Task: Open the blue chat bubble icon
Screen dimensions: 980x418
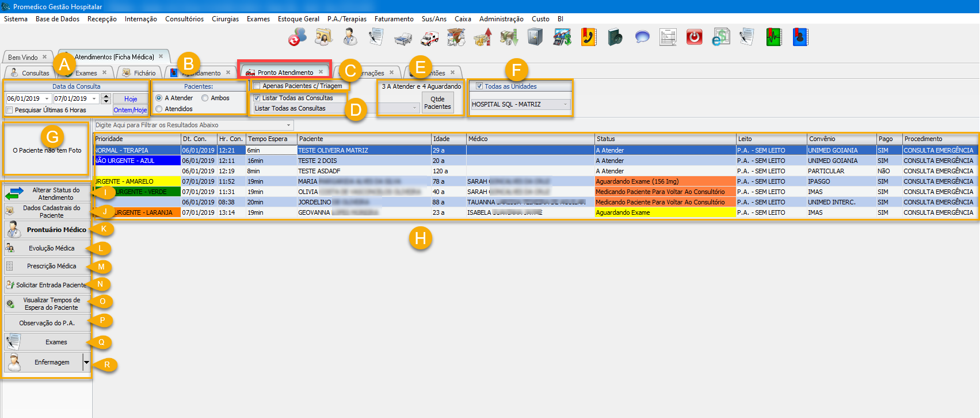Action: click(x=642, y=37)
